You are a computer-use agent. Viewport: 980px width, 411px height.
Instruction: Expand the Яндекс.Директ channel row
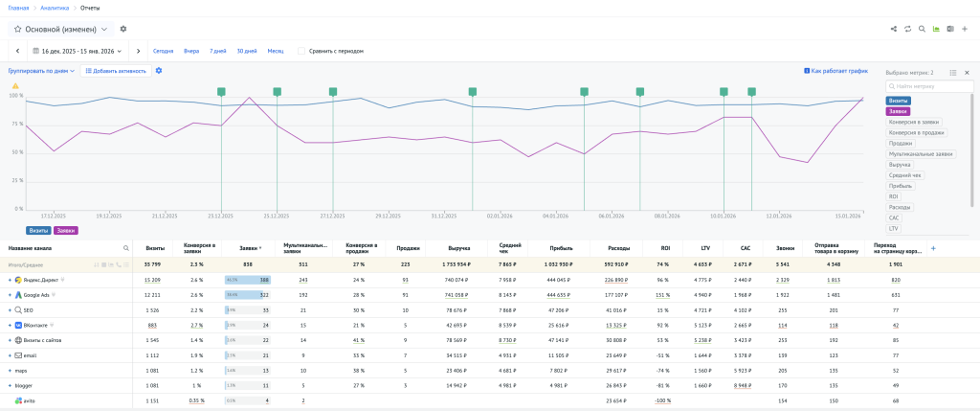[x=11, y=280]
